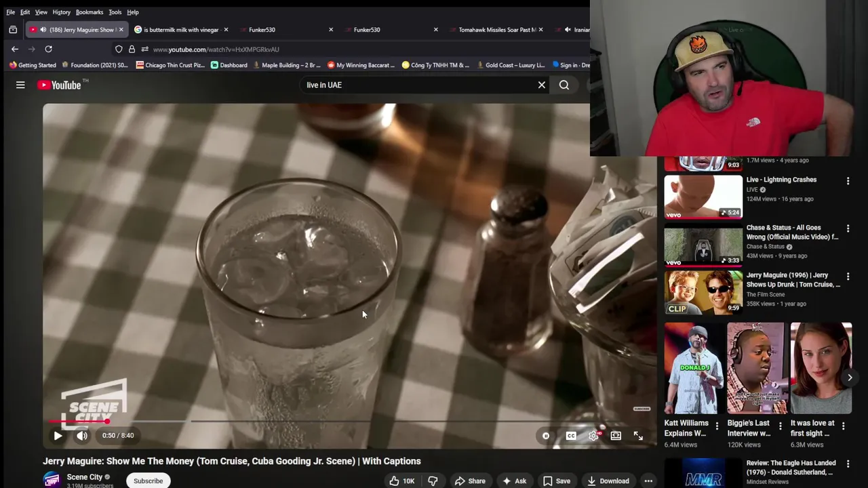Open Dashboard bookmark
This screenshot has width=868, height=488.
pos(229,65)
